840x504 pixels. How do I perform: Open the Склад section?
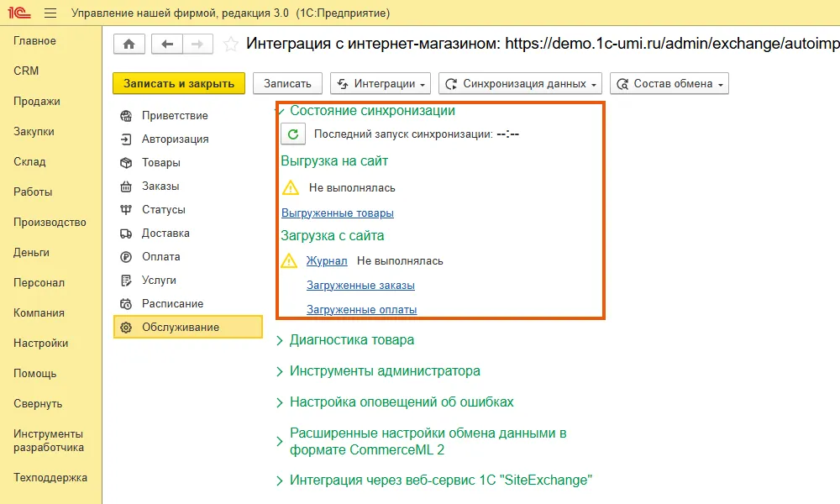coord(29,161)
